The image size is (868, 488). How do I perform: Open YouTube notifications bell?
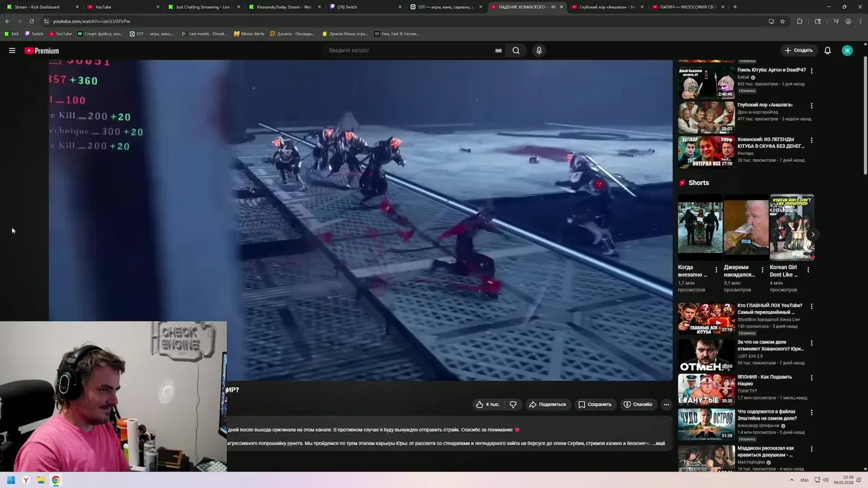point(827,51)
